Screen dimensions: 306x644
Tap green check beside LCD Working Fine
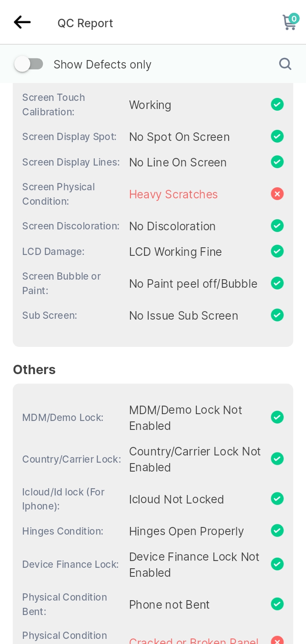tap(277, 252)
